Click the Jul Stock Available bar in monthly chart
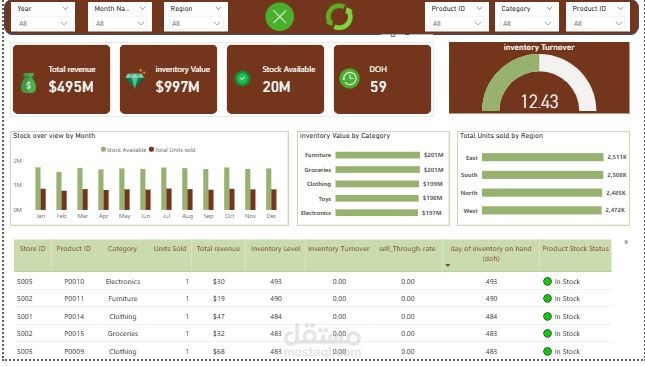This screenshot has width=645, height=366. pyautogui.click(x=164, y=189)
